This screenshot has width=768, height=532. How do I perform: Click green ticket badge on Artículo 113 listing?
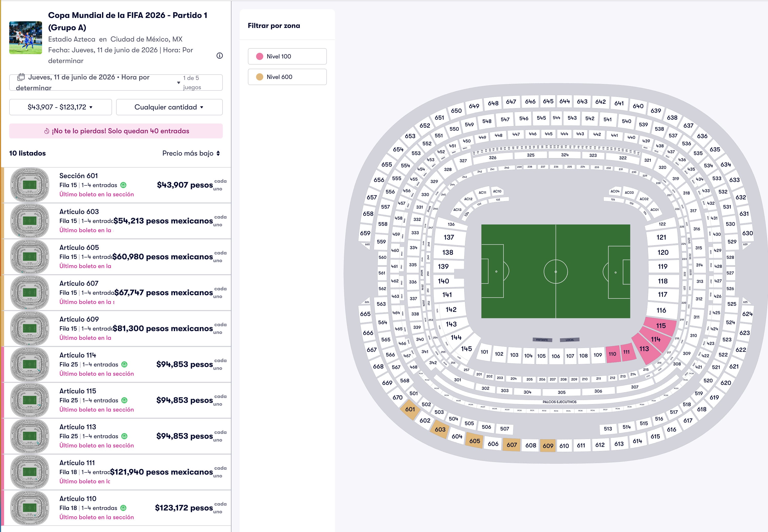pos(124,436)
